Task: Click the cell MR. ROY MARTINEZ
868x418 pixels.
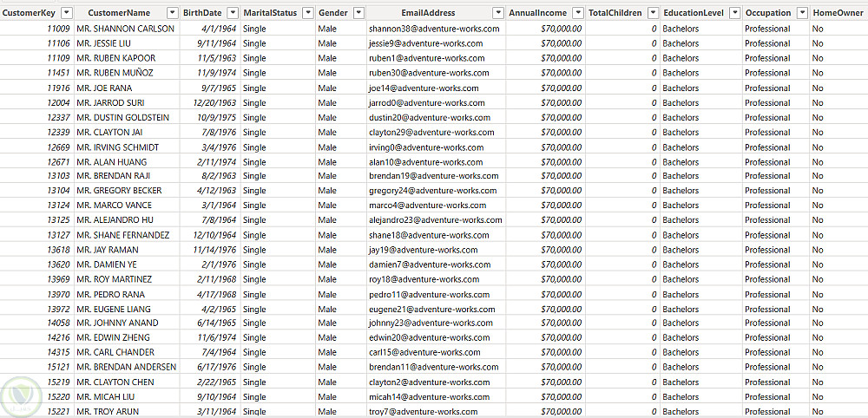Action: point(128,279)
